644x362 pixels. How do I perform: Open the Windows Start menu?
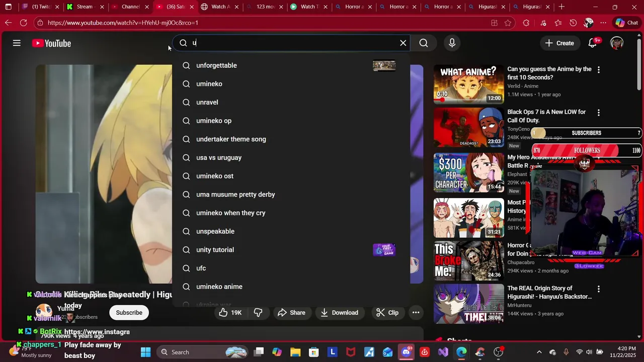pyautogui.click(x=145, y=352)
